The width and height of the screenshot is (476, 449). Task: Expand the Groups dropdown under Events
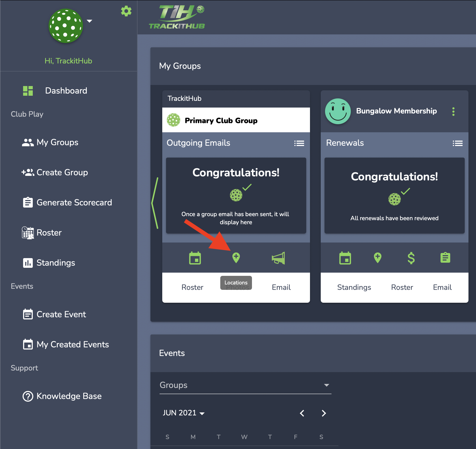pyautogui.click(x=245, y=385)
